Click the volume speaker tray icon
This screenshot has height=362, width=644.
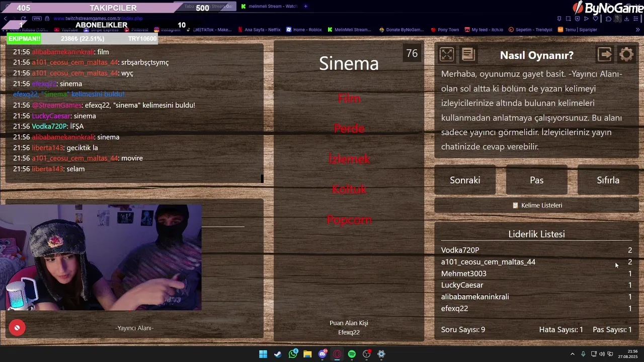coord(602,354)
